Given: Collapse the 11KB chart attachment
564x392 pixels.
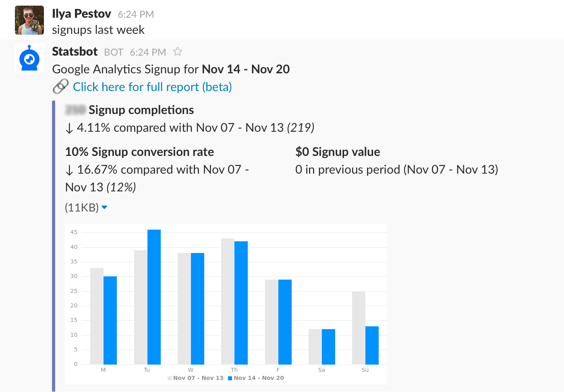Looking at the screenshot, I should (x=104, y=207).
